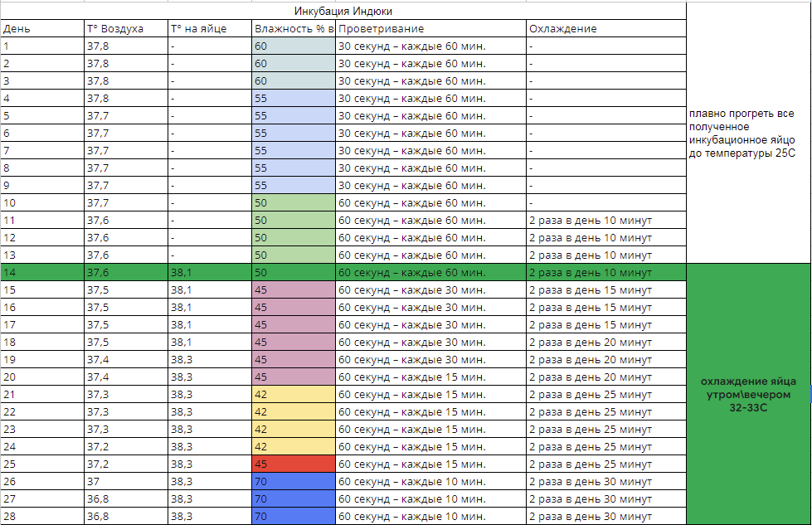The width and height of the screenshot is (812, 525).
Task: Click ventilation 'каждые 10 мин.' cell in day 26 row
Action: click(430, 482)
